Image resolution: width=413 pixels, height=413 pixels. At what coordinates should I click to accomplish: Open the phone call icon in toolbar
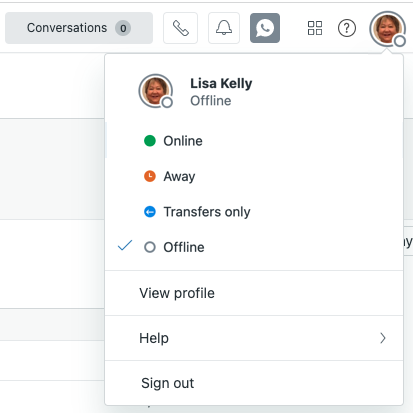(x=180, y=28)
